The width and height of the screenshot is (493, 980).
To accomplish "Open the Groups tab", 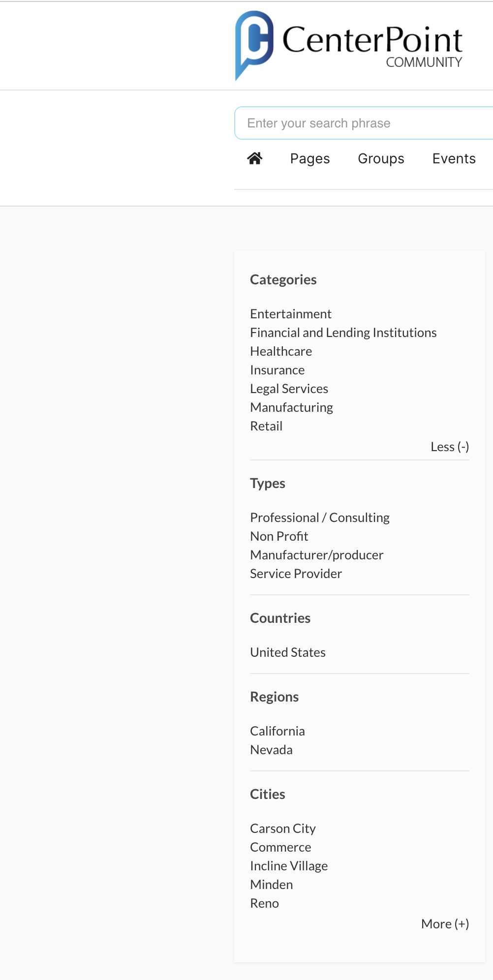I will [x=381, y=158].
